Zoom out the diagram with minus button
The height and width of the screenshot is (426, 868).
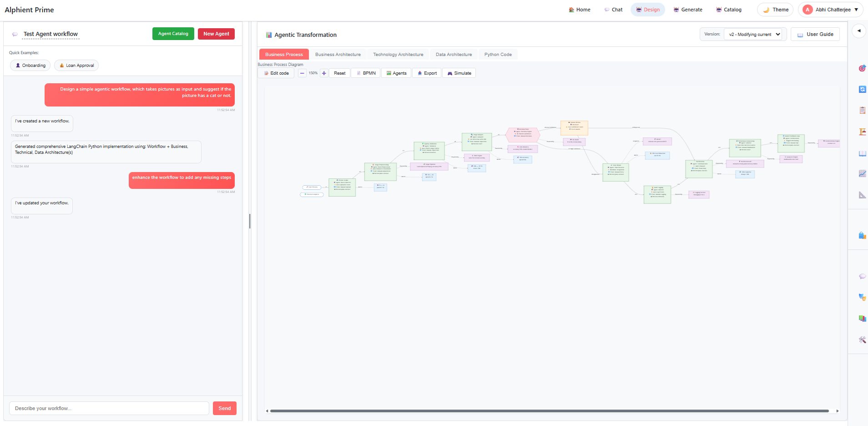[302, 73]
